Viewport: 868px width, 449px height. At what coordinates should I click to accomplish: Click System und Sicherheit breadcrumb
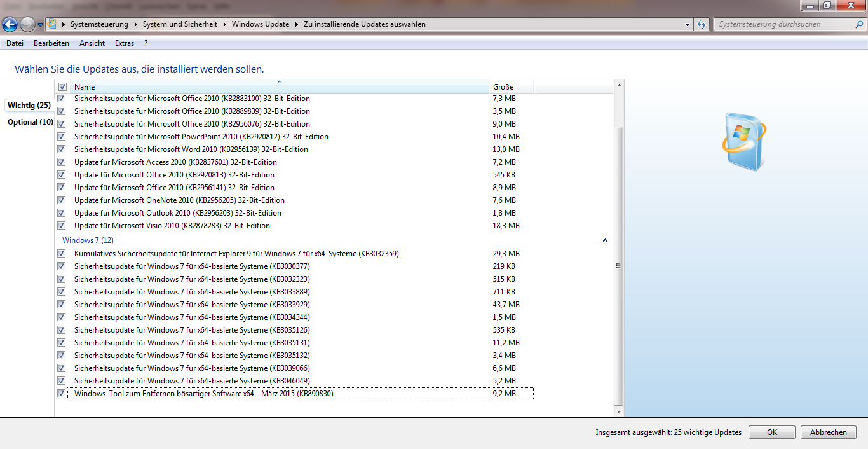pyautogui.click(x=180, y=24)
